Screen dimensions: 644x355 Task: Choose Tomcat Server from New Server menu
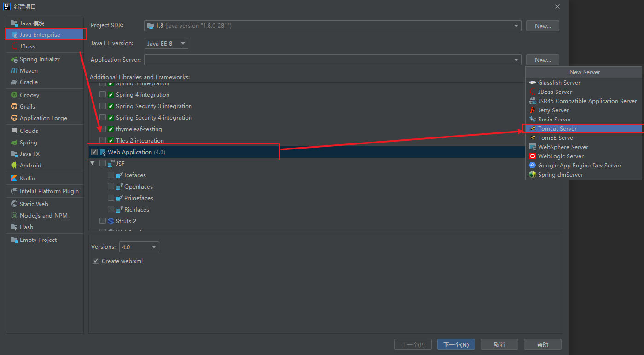(x=583, y=128)
